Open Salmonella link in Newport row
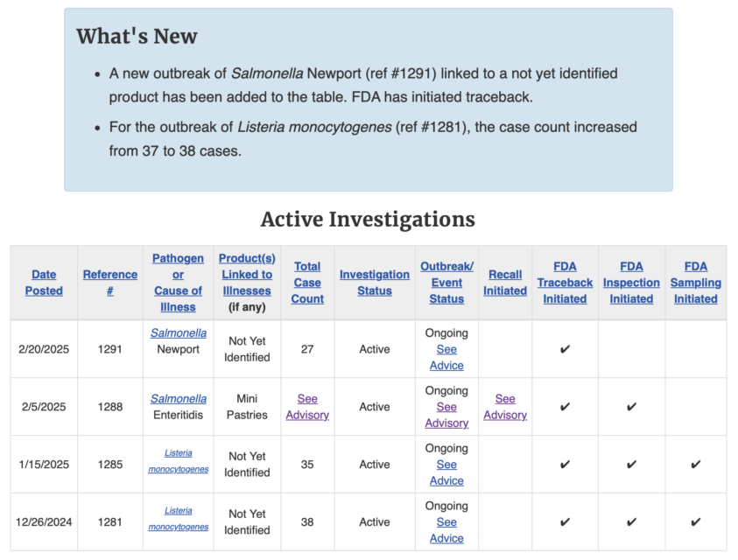Viewport: 738px width, 560px height. (179, 333)
